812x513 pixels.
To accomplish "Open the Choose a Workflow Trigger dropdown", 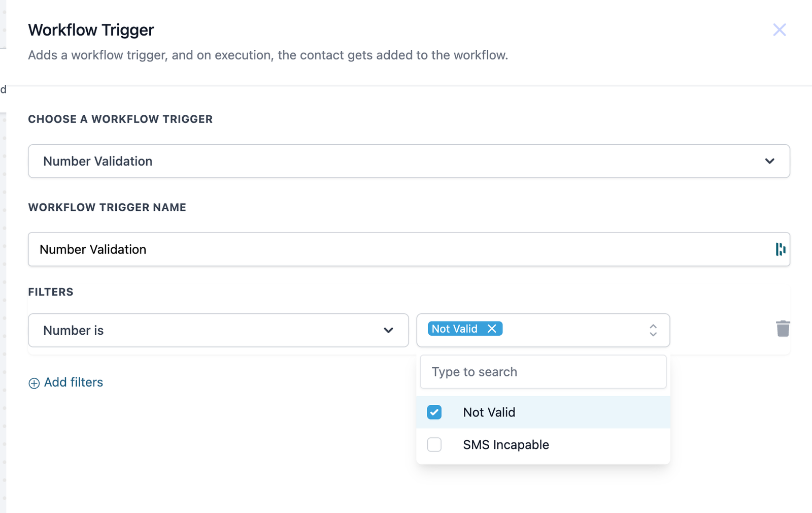I will click(396, 161).
